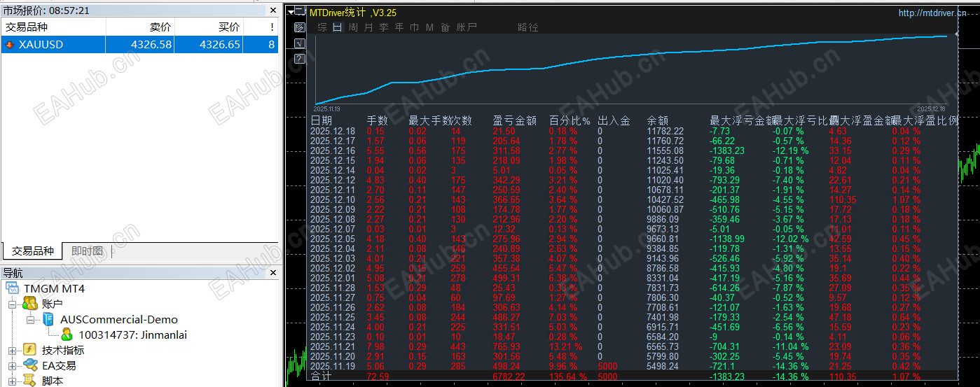Click the 账户 accounts group icon

tap(30, 304)
